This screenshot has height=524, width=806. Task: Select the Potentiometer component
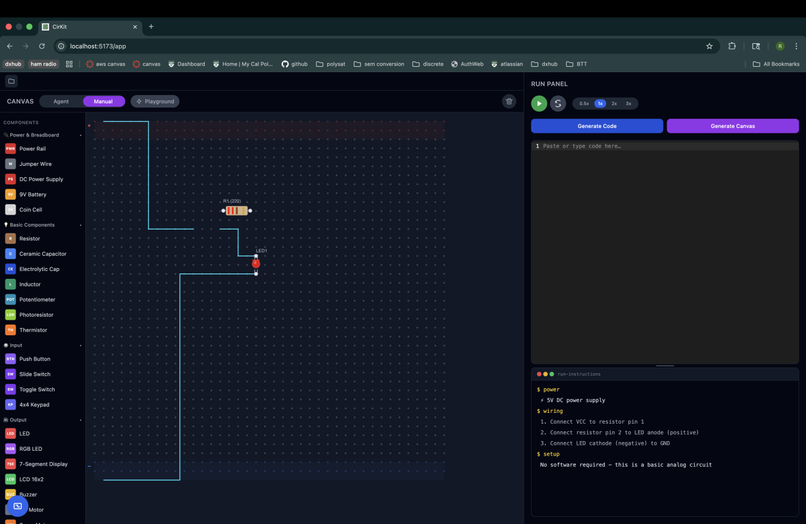pos(37,300)
